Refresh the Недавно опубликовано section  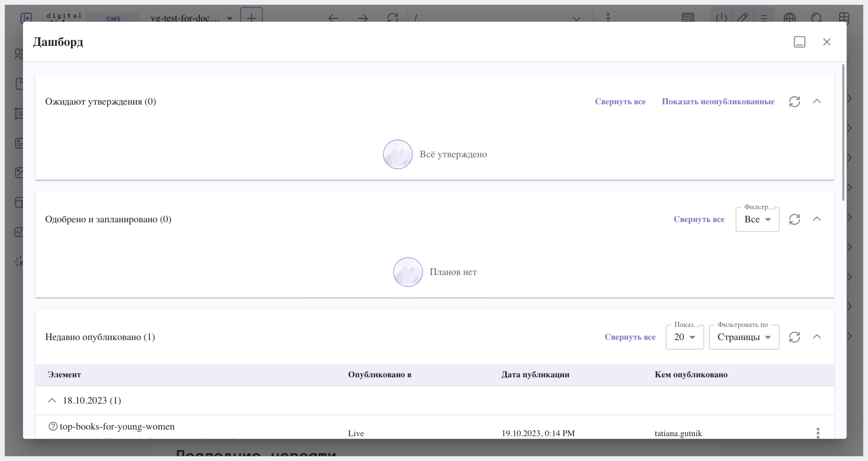tap(794, 337)
